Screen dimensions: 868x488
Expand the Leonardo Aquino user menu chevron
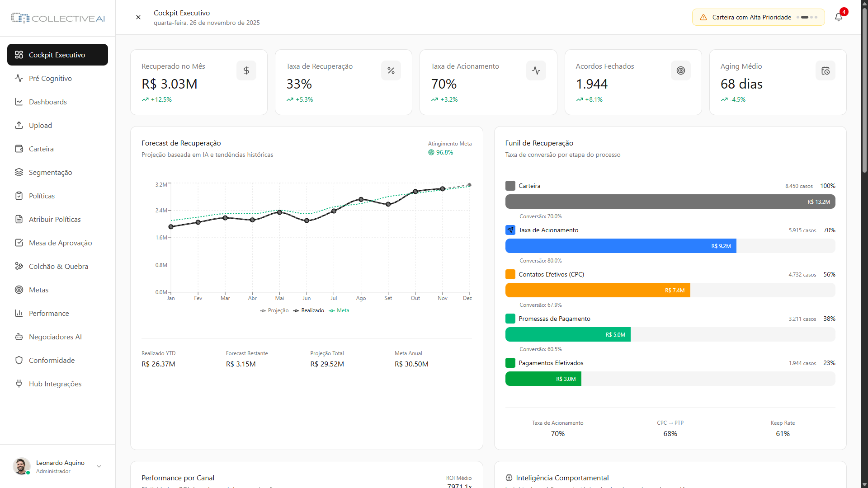click(x=99, y=466)
